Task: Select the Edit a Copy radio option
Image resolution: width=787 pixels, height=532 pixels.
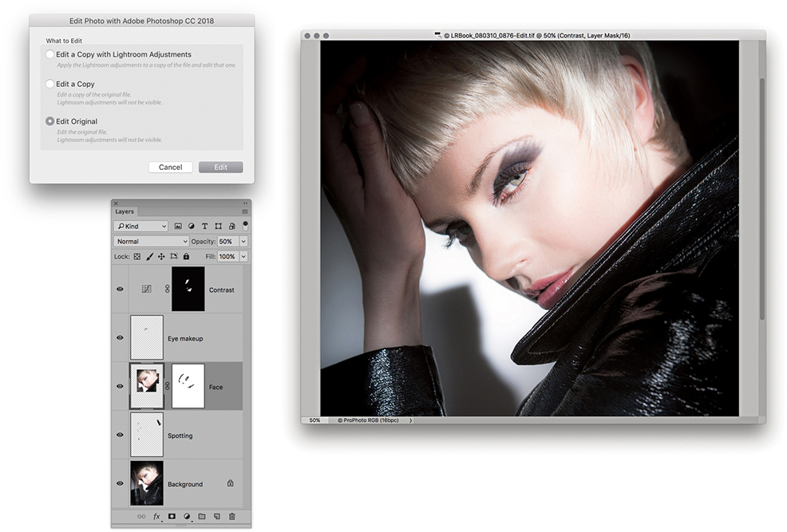Action: tap(50, 84)
